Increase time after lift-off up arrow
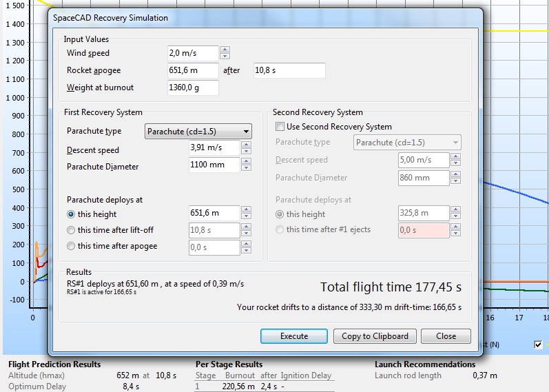 tap(246, 227)
